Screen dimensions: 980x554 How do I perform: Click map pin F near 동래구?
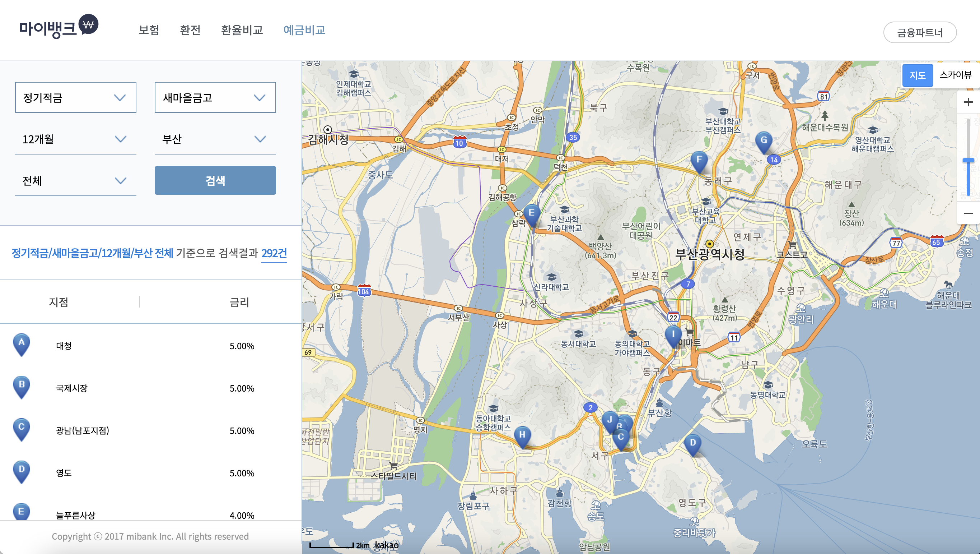point(699,162)
